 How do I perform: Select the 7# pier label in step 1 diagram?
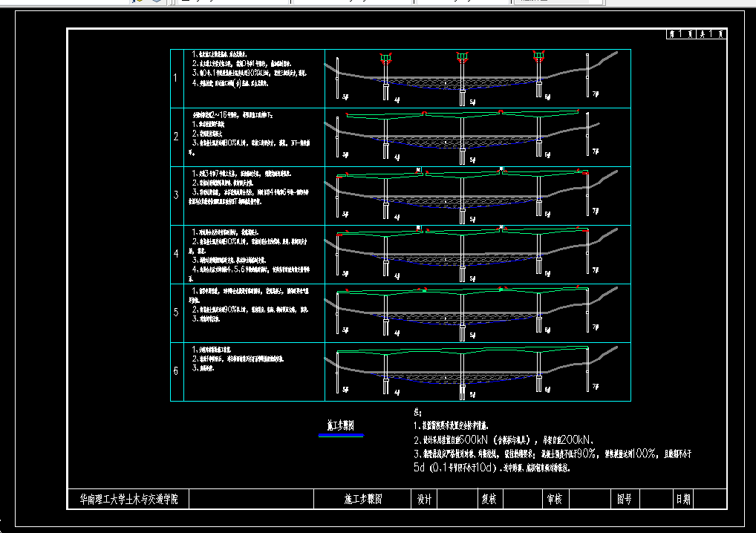[596, 94]
